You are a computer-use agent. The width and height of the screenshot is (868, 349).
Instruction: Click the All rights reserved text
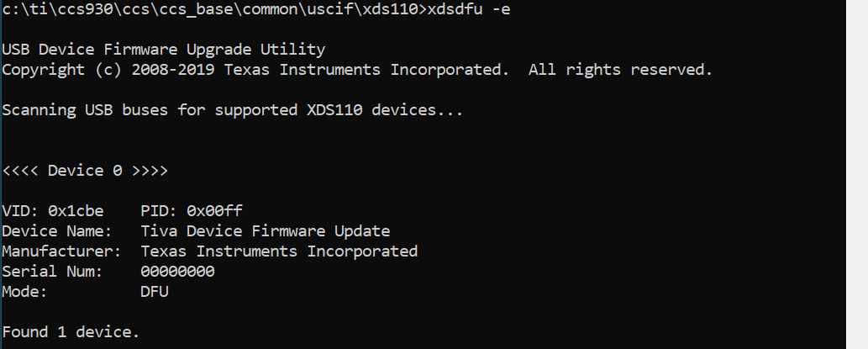[x=620, y=70]
